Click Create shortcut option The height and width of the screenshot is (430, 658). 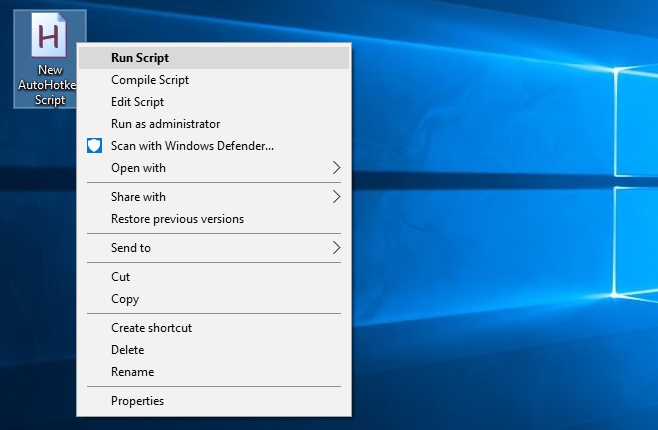point(151,328)
